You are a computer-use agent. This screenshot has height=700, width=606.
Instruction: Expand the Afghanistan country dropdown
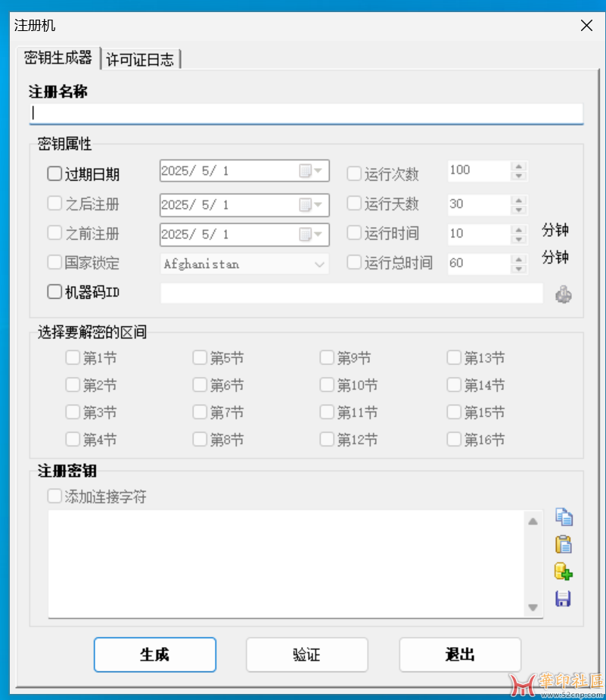click(319, 264)
